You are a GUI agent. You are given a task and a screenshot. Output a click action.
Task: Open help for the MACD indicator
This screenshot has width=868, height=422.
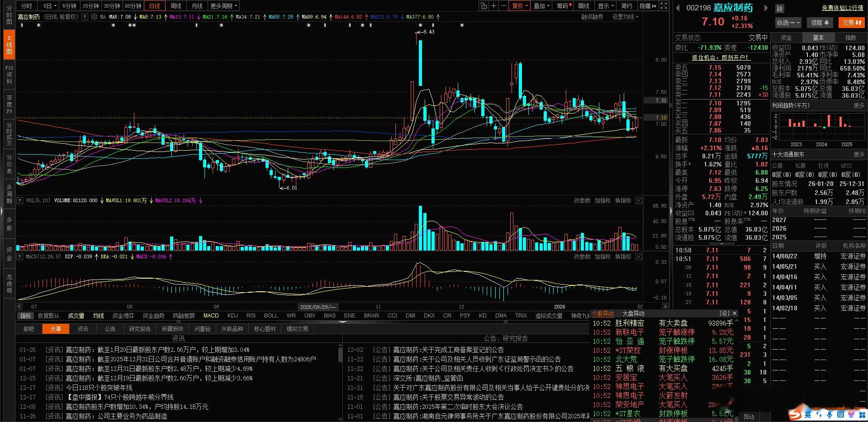[20, 256]
